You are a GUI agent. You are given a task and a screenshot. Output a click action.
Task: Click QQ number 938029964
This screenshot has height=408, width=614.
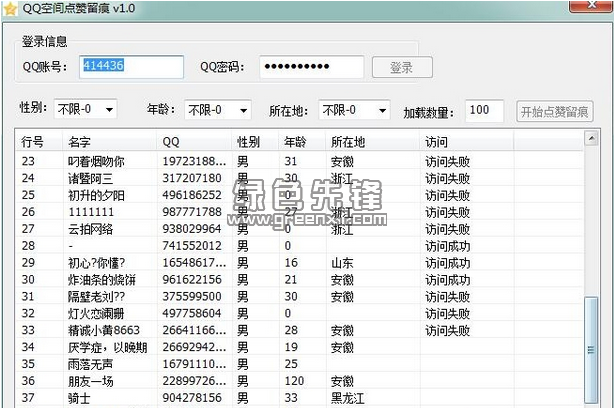pos(192,229)
